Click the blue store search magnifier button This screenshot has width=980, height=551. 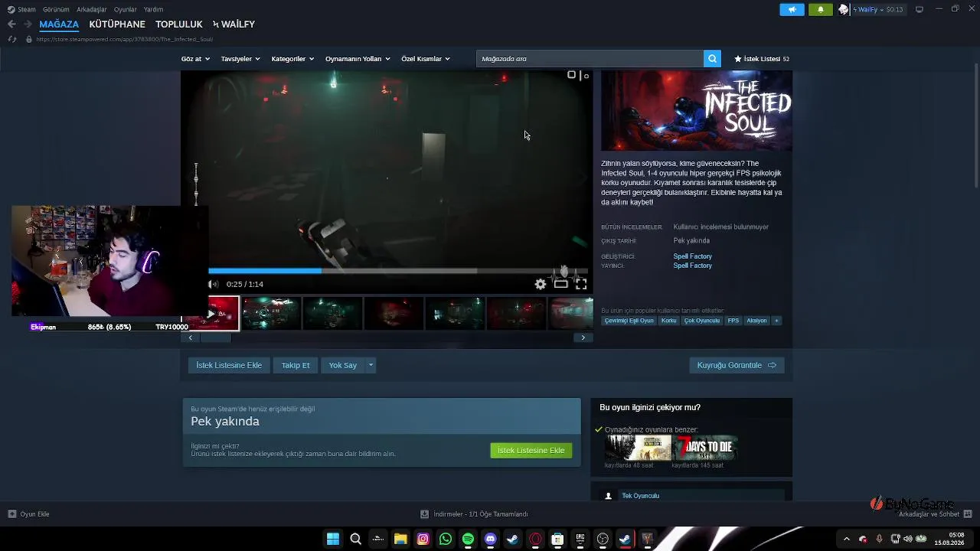[x=712, y=59]
